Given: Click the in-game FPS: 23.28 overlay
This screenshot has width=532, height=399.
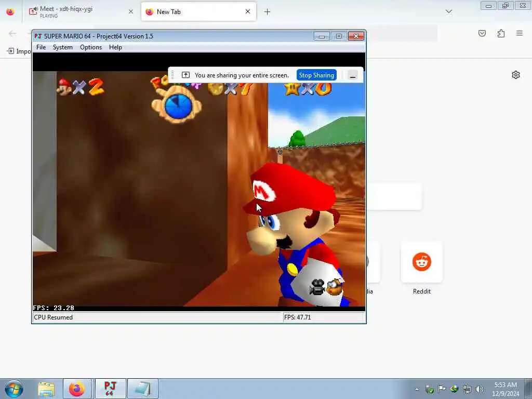Looking at the screenshot, I should (x=54, y=308).
